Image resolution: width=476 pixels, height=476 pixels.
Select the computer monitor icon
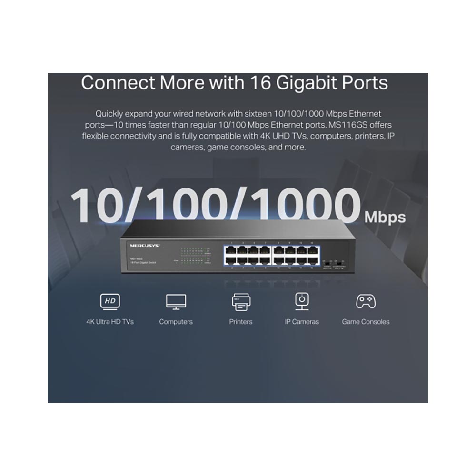tap(176, 302)
